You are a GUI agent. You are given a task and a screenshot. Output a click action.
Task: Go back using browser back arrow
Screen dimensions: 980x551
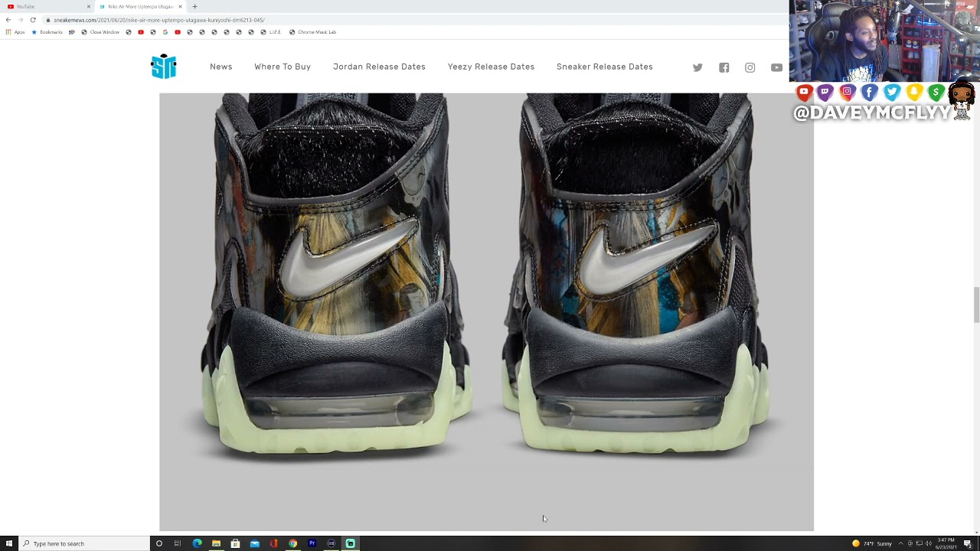[8, 20]
